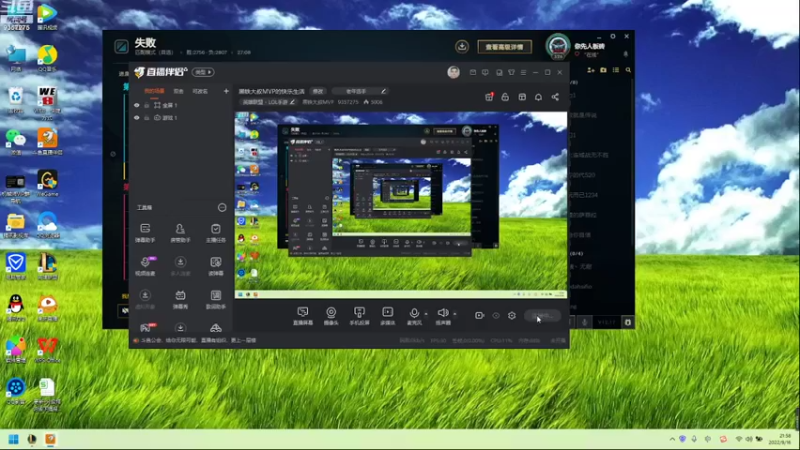
Task: Expand the speaker options arrow
Action: pyautogui.click(x=455, y=314)
